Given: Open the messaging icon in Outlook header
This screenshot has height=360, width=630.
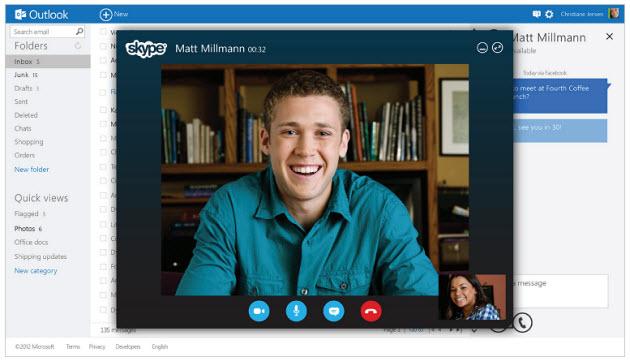Looking at the screenshot, I should [x=536, y=14].
